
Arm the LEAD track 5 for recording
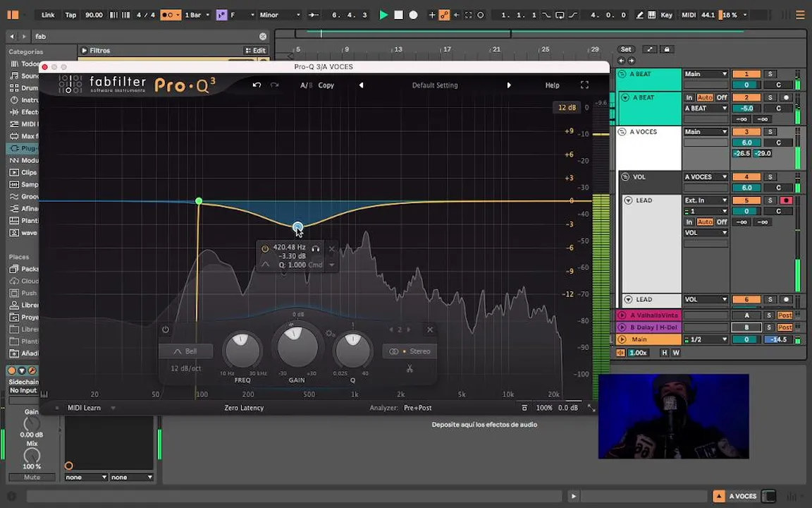[786, 200]
